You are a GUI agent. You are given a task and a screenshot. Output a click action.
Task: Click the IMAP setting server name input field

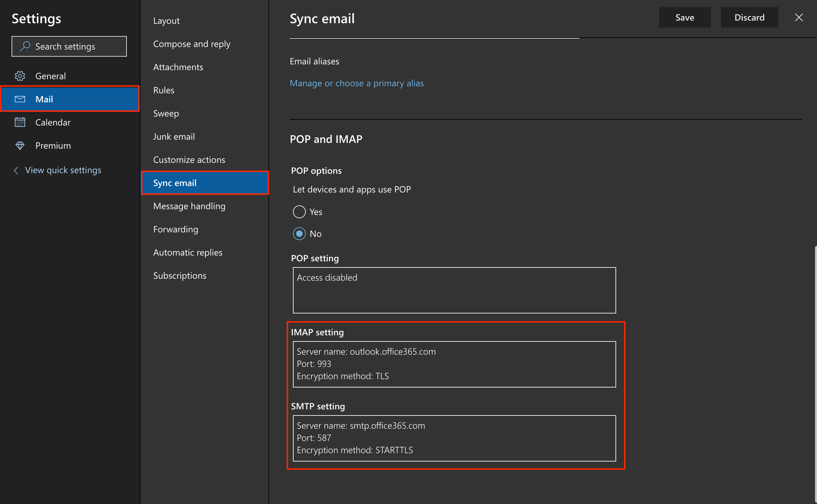coord(454,352)
